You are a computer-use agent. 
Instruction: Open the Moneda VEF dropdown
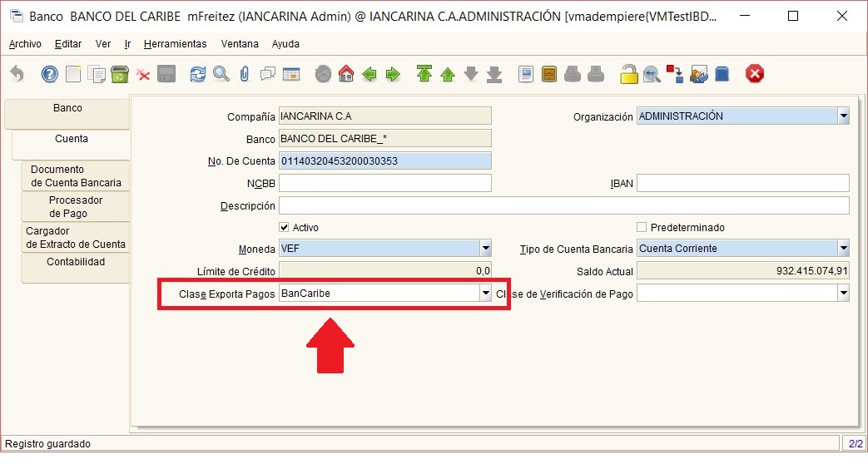coord(485,249)
